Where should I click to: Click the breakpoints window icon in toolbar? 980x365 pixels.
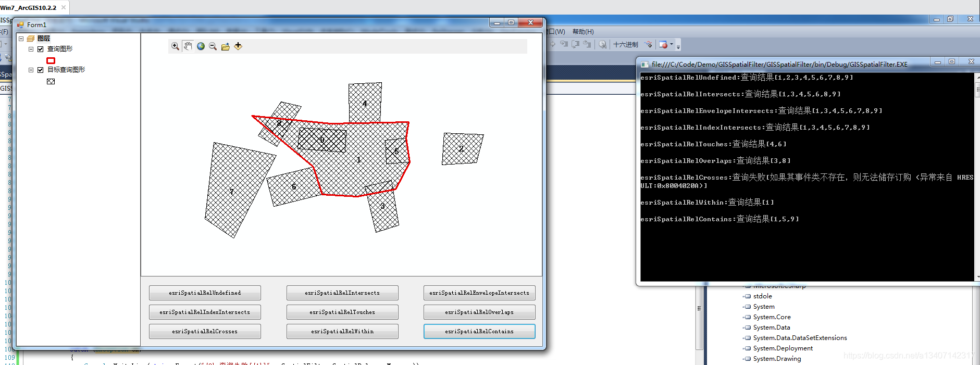click(663, 45)
